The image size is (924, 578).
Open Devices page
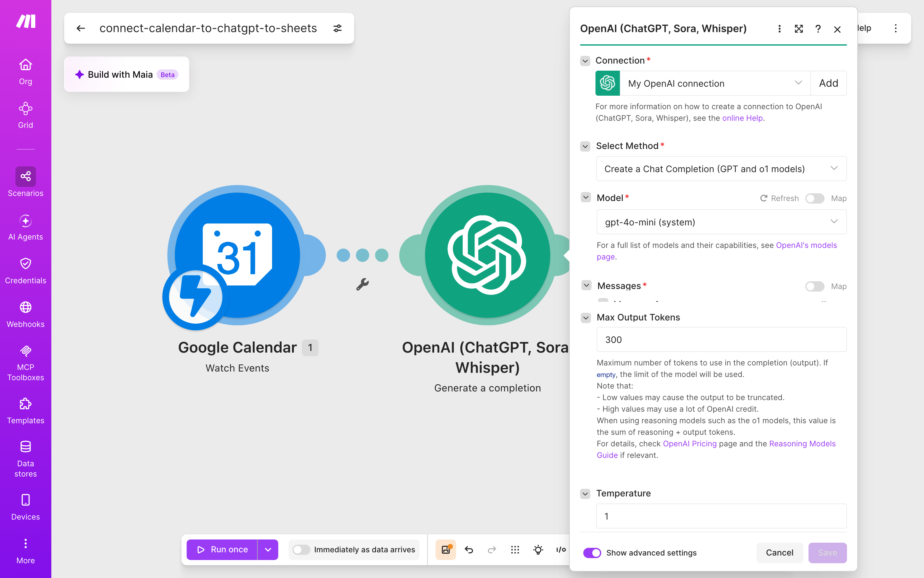click(x=26, y=507)
